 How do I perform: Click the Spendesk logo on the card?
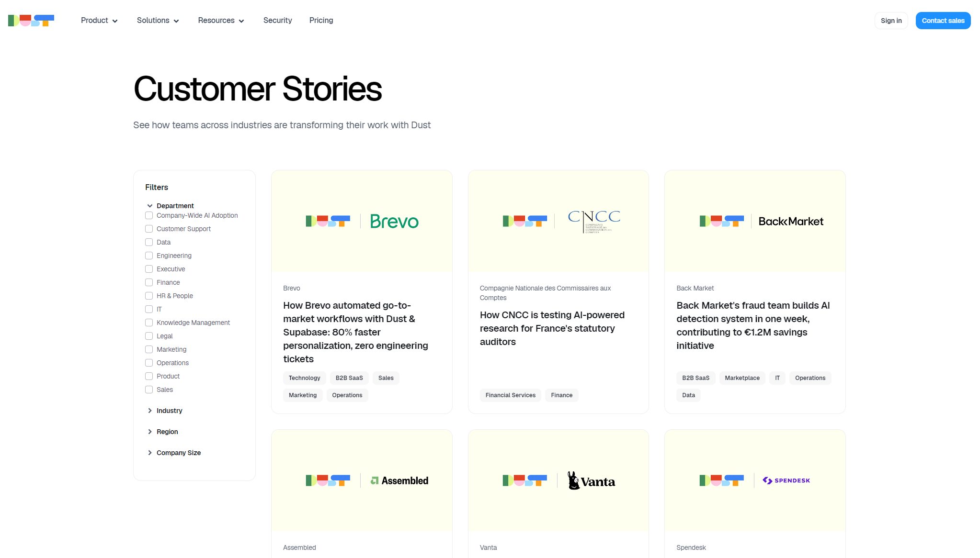tap(786, 480)
